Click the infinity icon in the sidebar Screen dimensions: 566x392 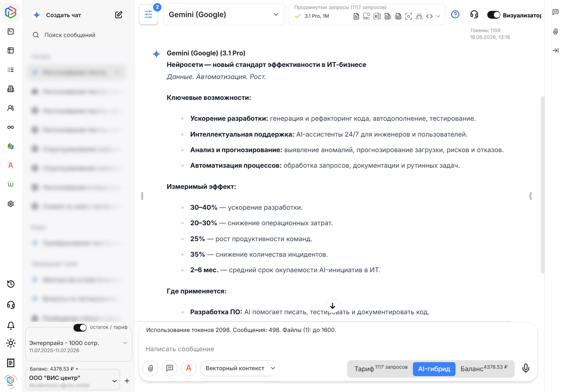point(11,127)
